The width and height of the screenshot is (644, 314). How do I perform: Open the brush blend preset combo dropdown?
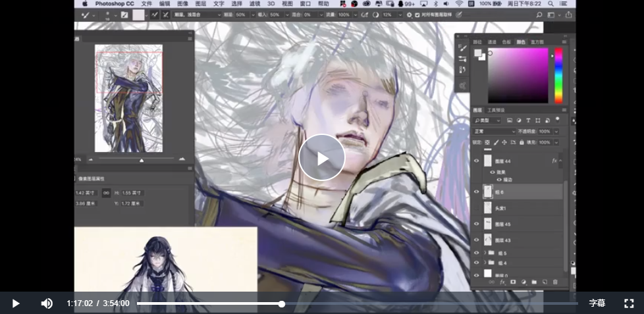pyautogui.click(x=197, y=14)
